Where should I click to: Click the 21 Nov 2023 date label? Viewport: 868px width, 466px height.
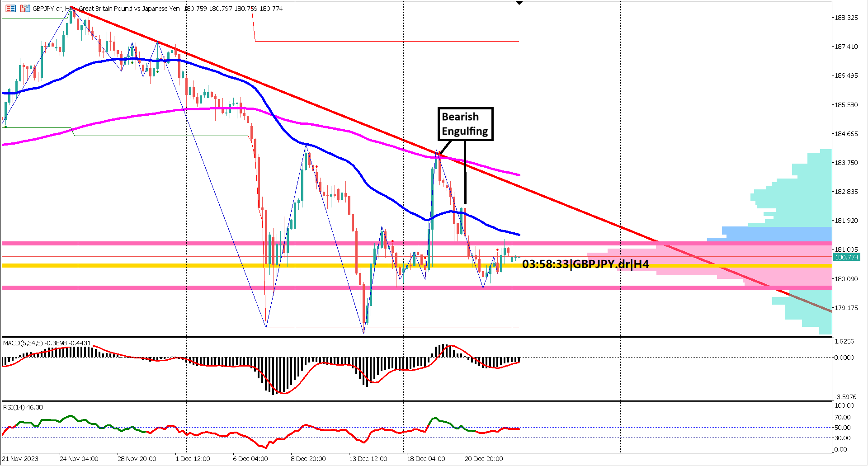(x=20, y=458)
